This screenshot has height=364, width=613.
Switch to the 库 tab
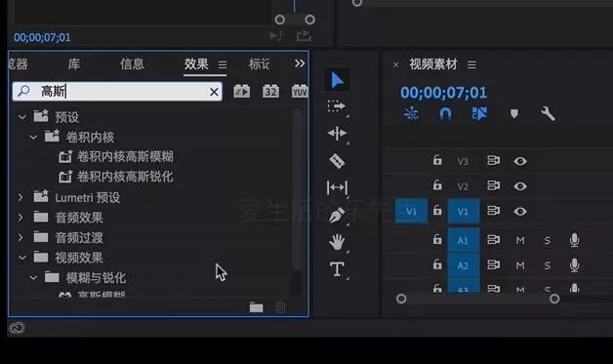(74, 63)
